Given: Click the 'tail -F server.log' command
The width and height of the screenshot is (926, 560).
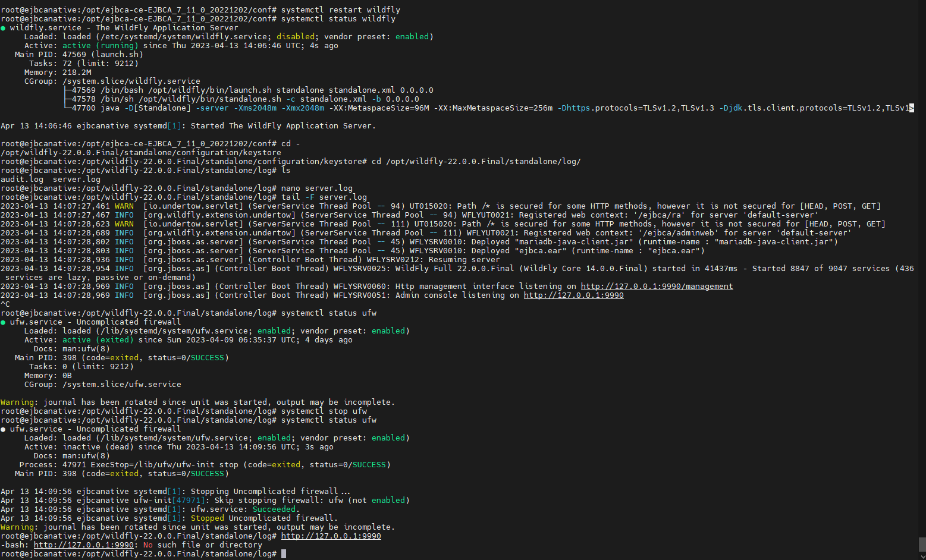Looking at the screenshot, I should tap(324, 197).
